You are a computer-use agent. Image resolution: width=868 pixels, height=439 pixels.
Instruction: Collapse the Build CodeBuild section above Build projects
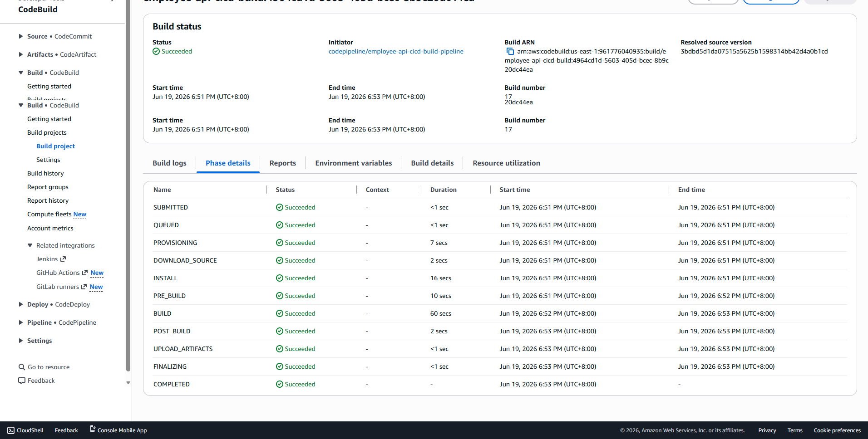(21, 105)
